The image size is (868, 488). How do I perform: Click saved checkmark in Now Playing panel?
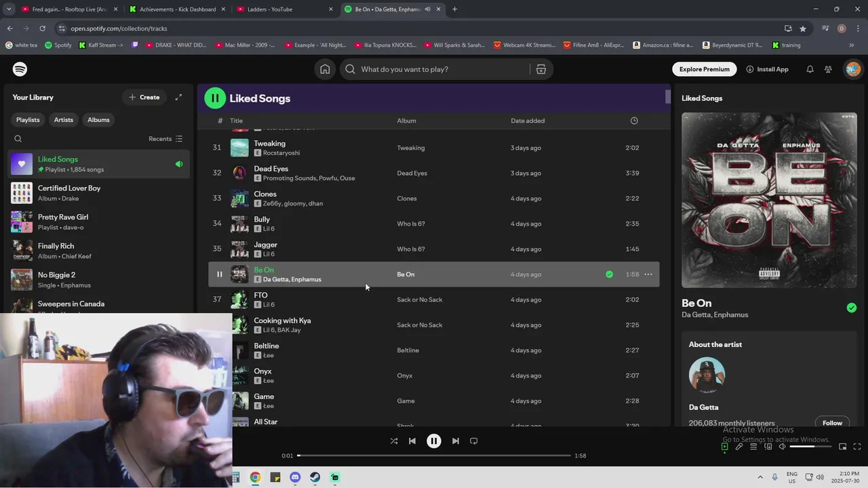point(851,308)
